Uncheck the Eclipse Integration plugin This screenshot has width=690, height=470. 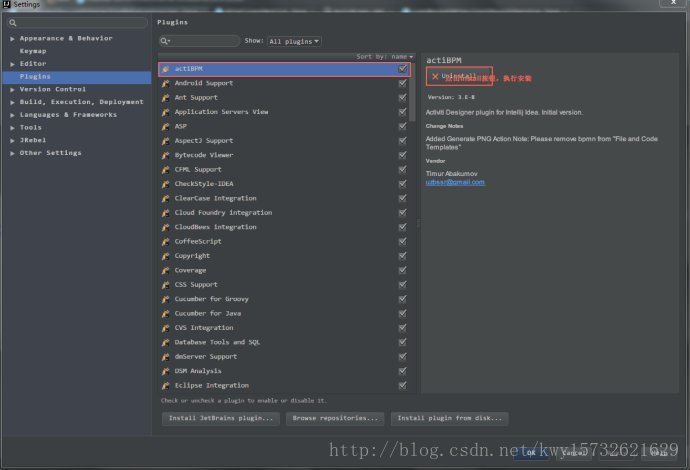coord(402,386)
